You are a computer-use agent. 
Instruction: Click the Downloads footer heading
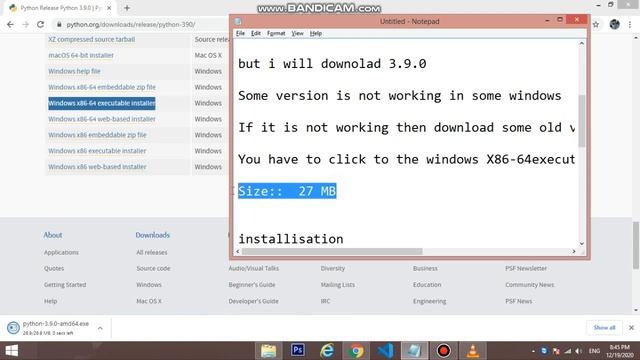tap(153, 235)
